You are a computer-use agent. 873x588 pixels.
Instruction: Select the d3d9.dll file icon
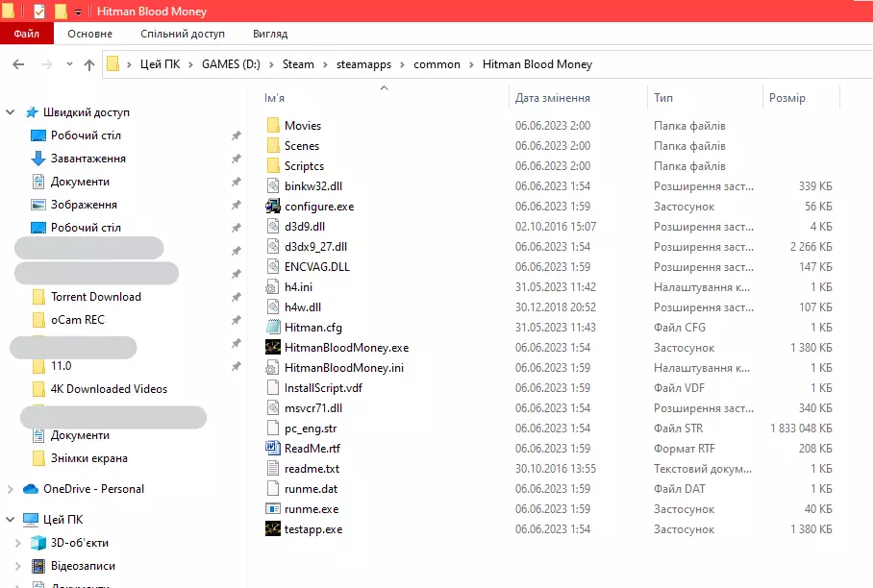(273, 227)
